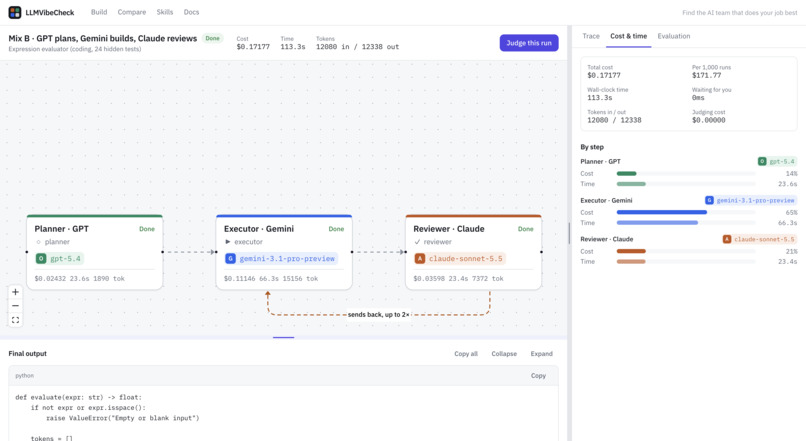Select the Reviewer · Claude node title

pyautogui.click(x=449, y=229)
